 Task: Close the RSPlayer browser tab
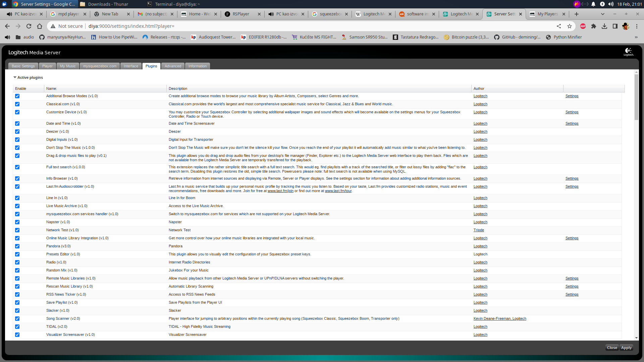259,14
